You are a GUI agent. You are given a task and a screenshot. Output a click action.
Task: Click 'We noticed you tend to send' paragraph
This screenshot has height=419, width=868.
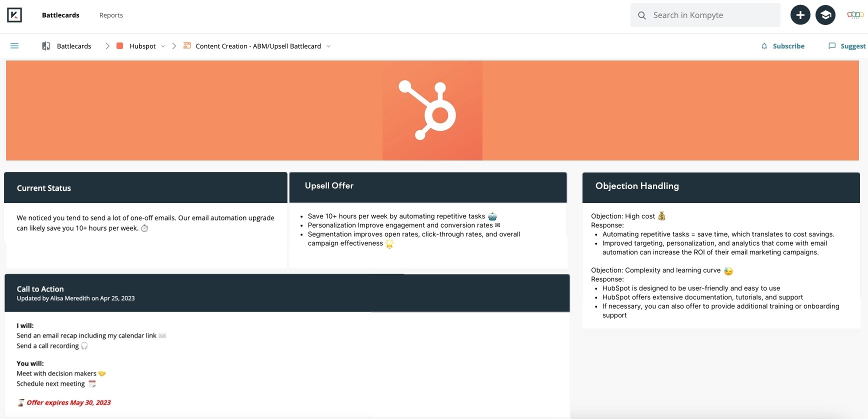tap(145, 223)
